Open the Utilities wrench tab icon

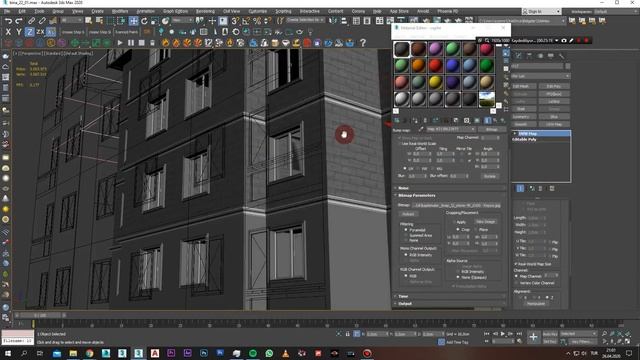562,55
